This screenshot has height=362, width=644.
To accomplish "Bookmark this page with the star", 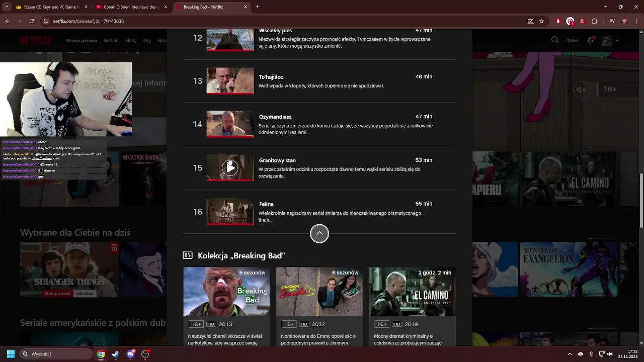I will [541, 21].
